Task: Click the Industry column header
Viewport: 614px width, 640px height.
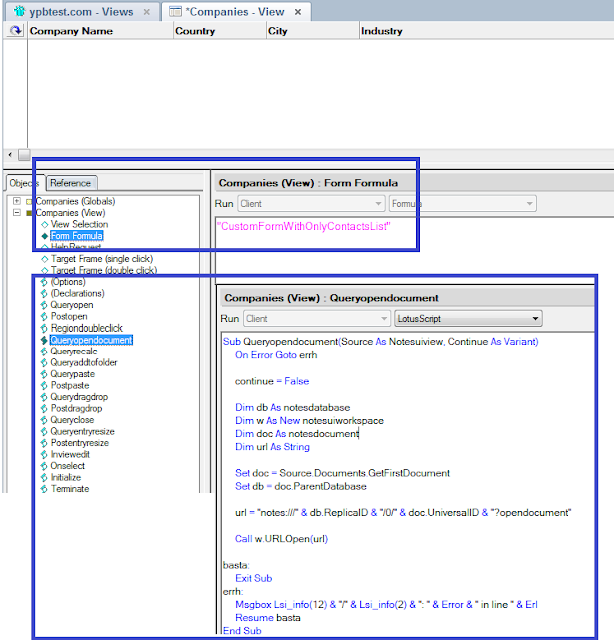Action: tap(487, 31)
